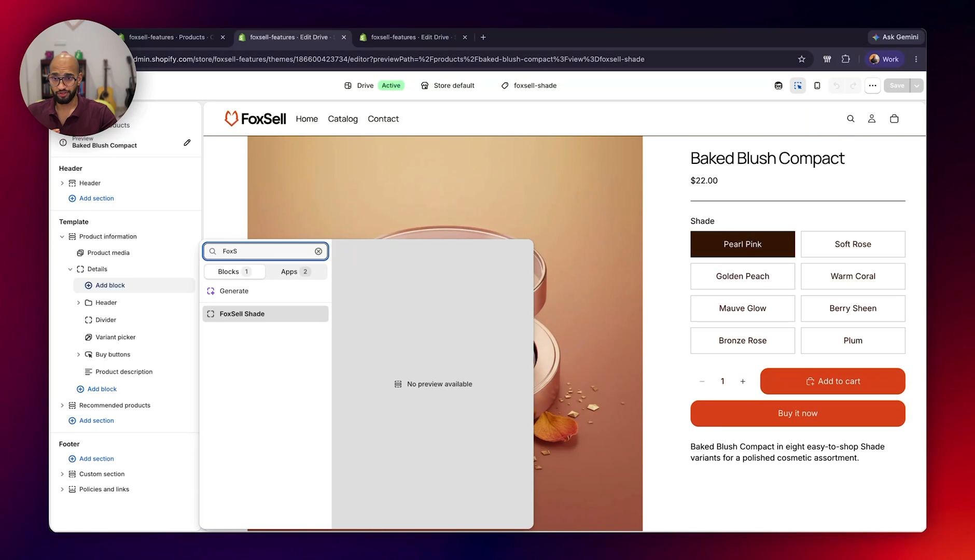Open the Store default market selector
Image resolution: width=975 pixels, height=560 pixels.
(448, 86)
